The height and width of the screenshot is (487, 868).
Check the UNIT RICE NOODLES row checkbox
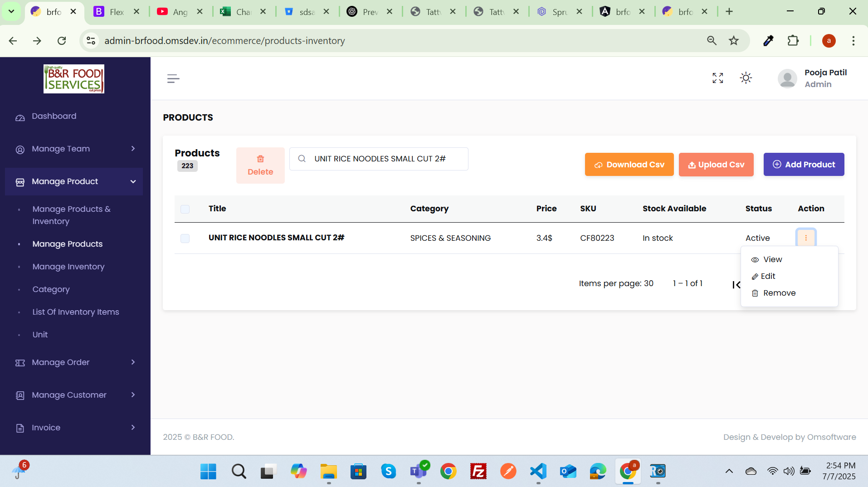coord(185,238)
